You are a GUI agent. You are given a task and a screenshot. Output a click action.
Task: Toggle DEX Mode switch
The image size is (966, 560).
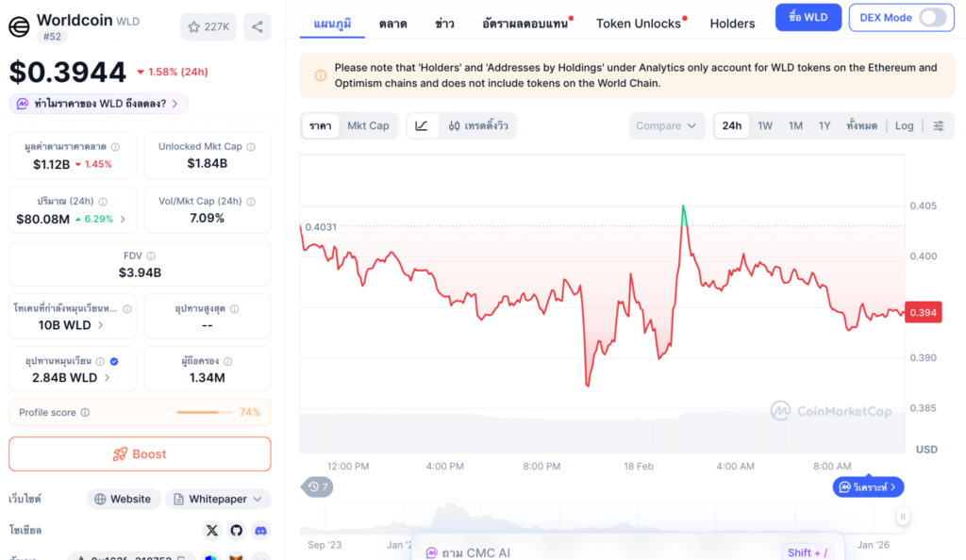tap(931, 18)
